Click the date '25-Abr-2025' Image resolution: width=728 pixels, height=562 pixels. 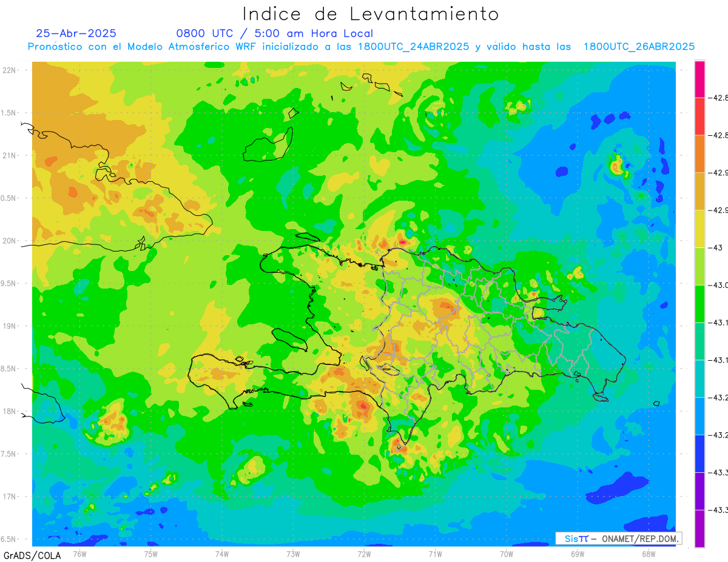click(x=76, y=33)
